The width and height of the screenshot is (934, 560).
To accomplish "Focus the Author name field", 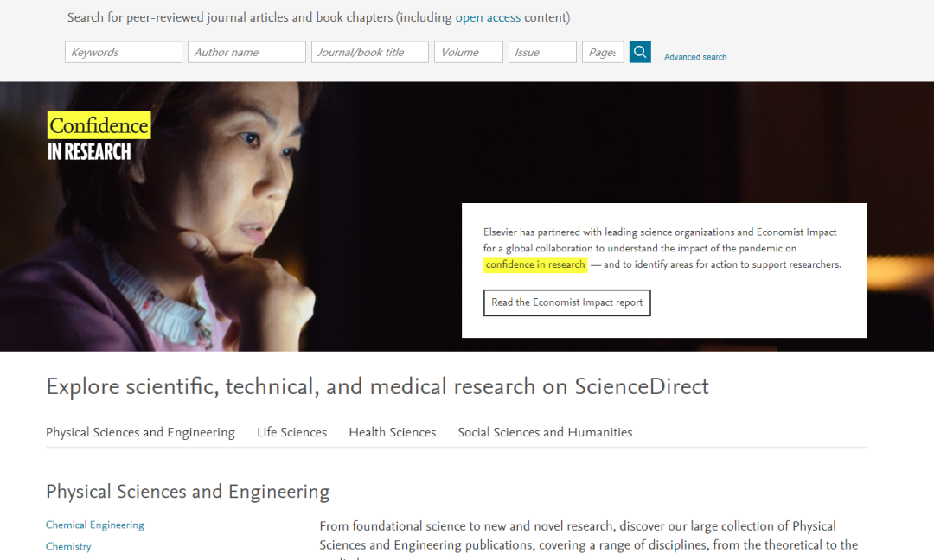I will (246, 52).
